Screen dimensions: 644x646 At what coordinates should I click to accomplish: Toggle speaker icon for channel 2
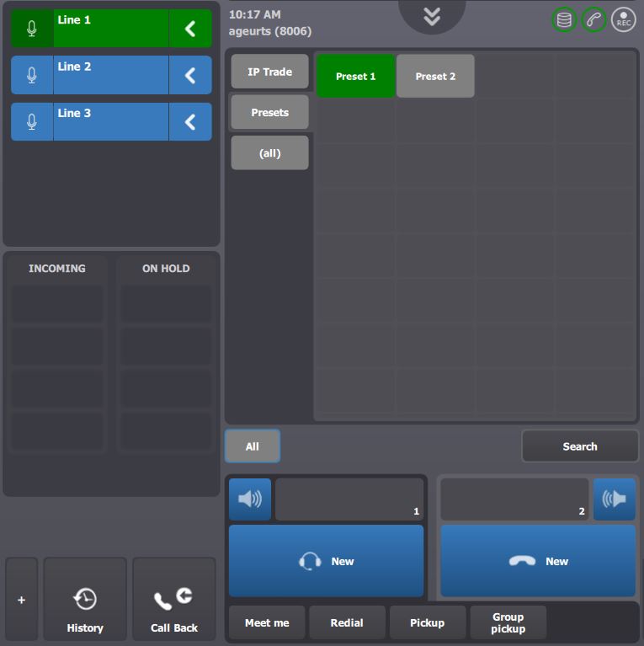coord(614,499)
